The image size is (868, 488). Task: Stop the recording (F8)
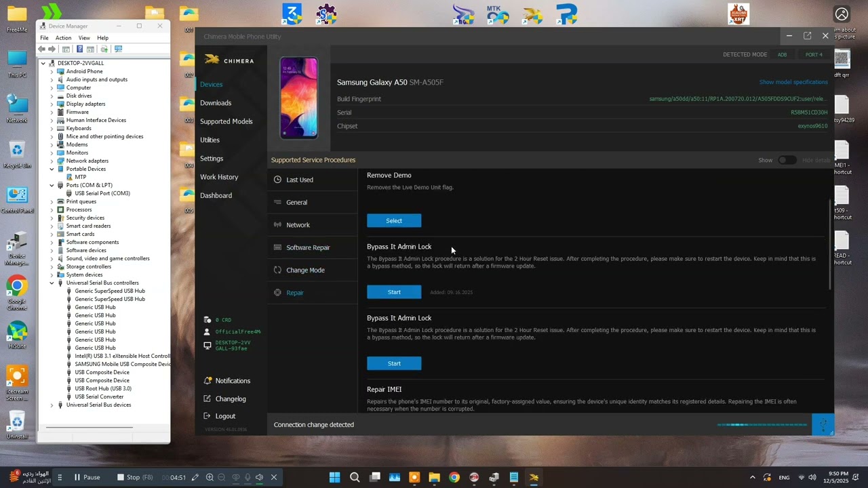(134, 477)
